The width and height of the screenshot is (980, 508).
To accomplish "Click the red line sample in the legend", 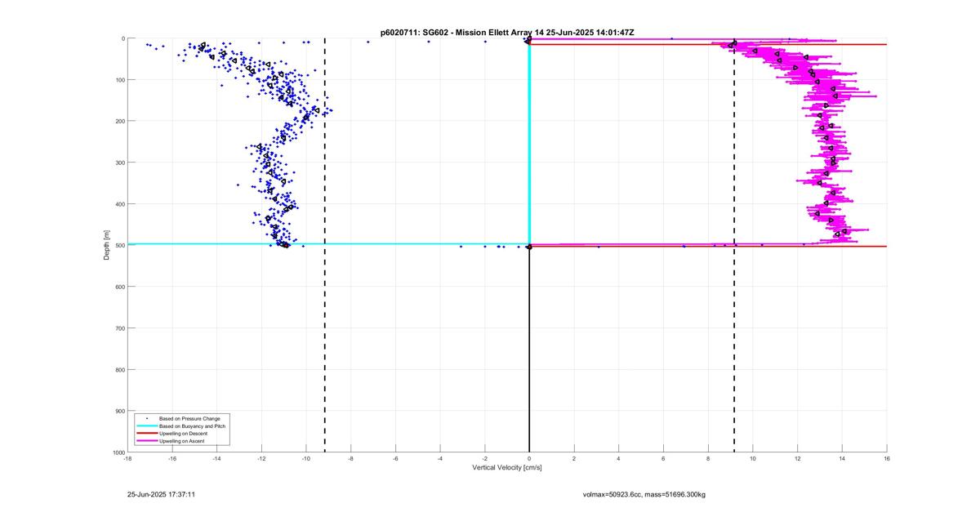I will coord(146,433).
